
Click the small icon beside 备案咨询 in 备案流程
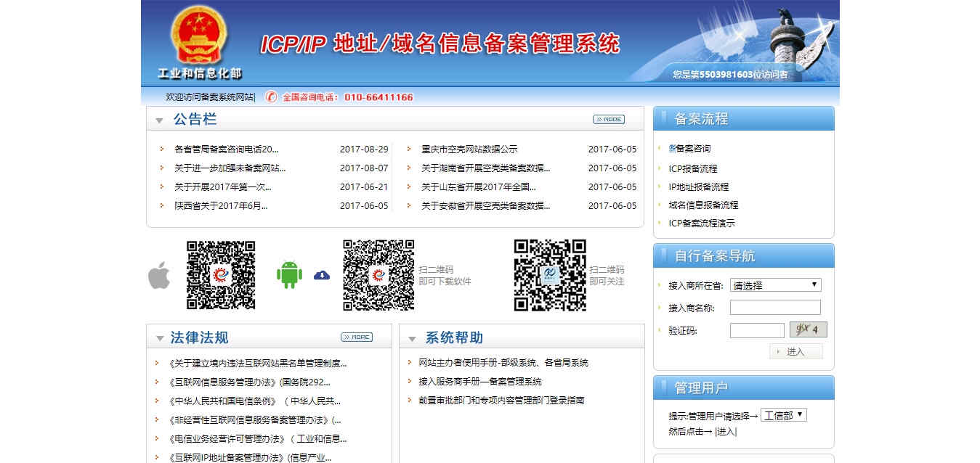pos(671,148)
